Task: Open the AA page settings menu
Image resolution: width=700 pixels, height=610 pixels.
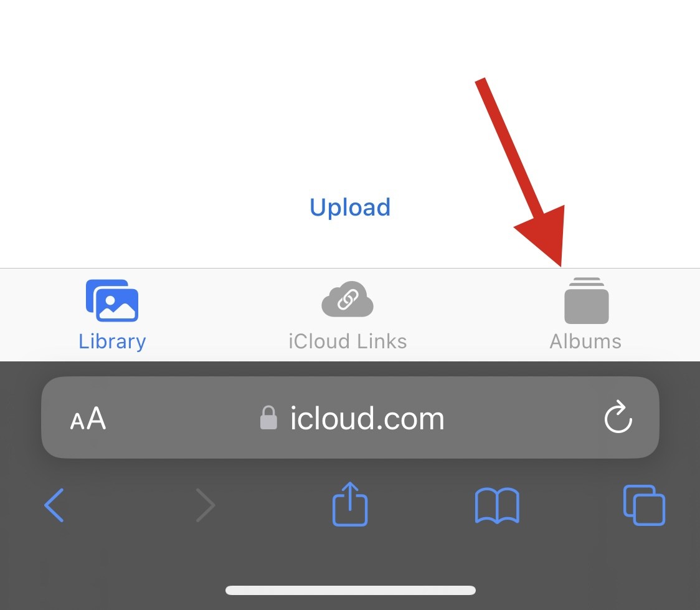Action: click(x=88, y=418)
